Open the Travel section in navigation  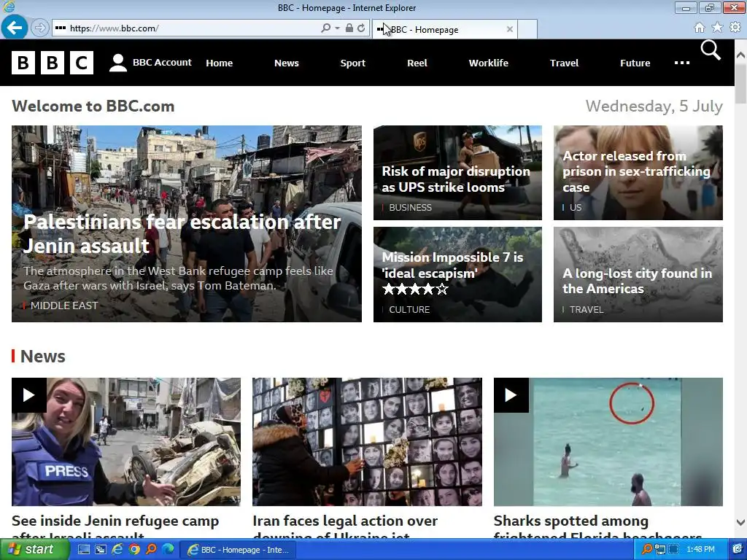pos(564,63)
